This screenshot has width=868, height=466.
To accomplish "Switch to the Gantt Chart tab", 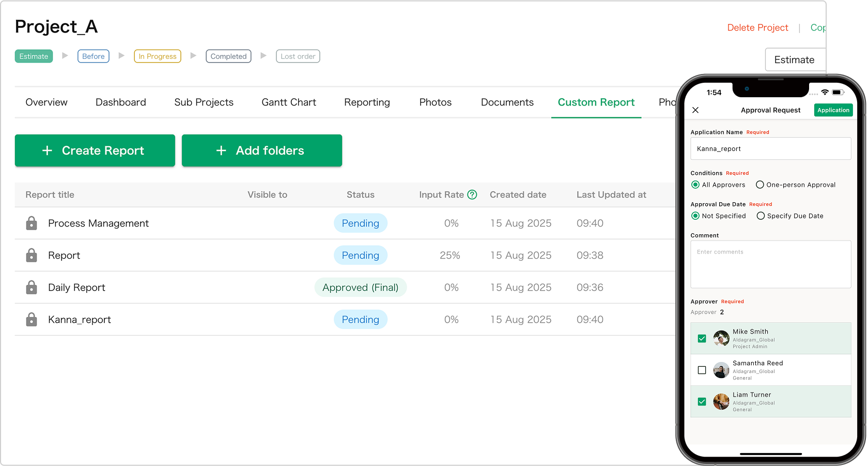I will (x=288, y=102).
